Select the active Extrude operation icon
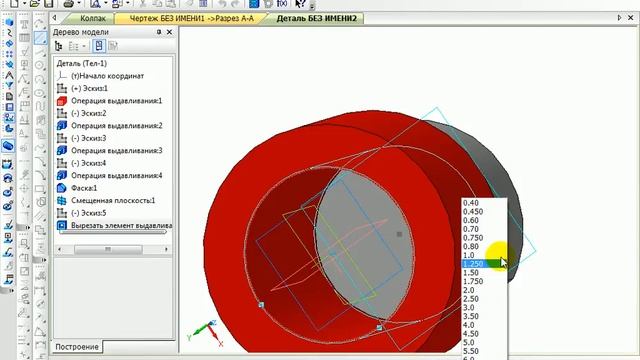Viewport: 640px width, 360px height. click(x=8, y=146)
